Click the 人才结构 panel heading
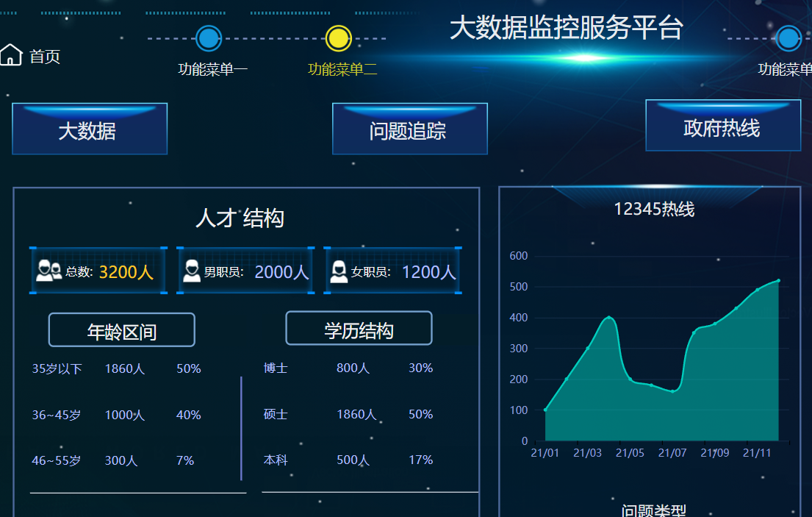Image resolution: width=812 pixels, height=517 pixels. pyautogui.click(x=240, y=218)
